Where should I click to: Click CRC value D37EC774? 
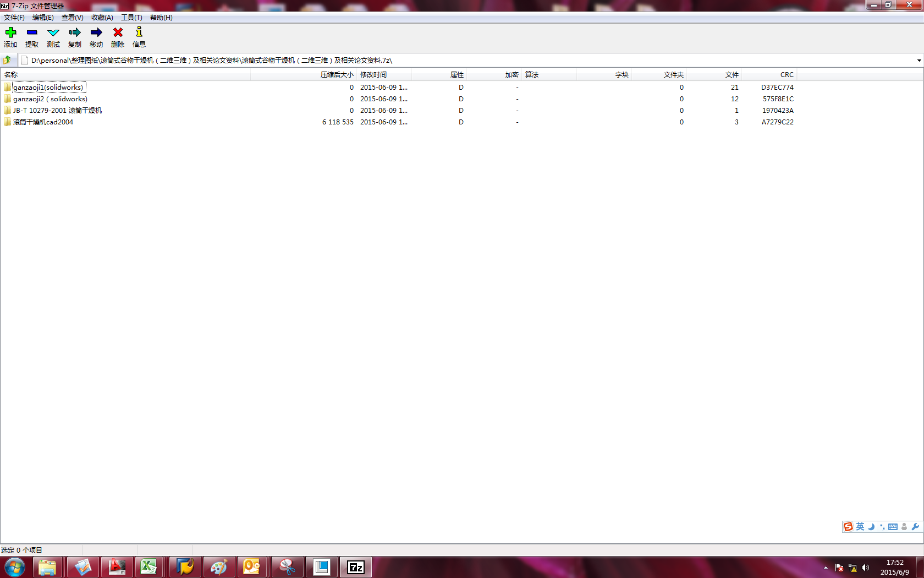tap(777, 87)
